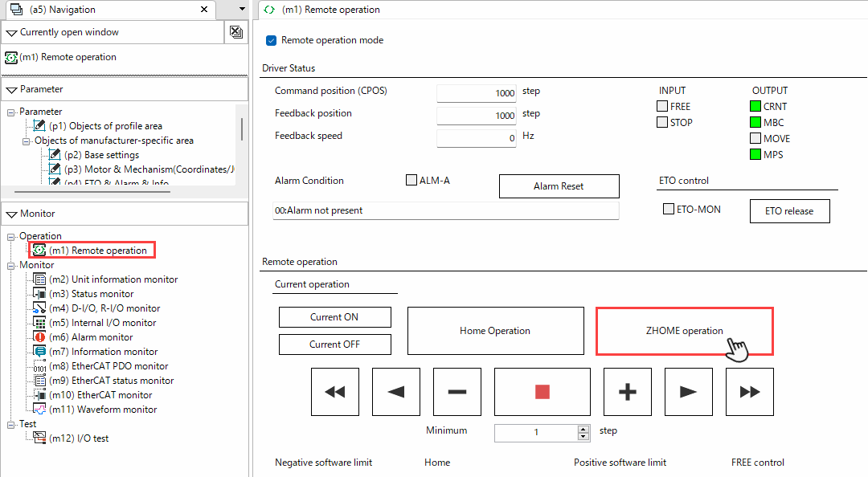Collapse Objects of manufacturer-specific area node
The width and height of the screenshot is (868, 477).
pos(26,141)
